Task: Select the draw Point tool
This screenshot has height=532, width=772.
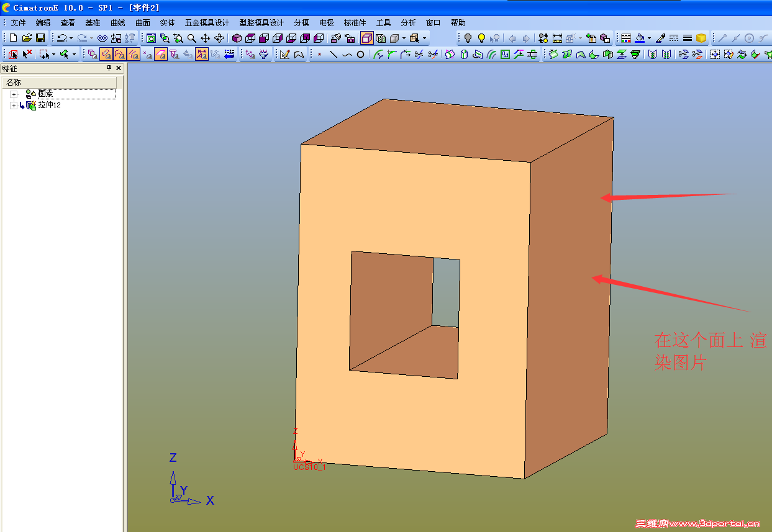Action: click(x=320, y=54)
